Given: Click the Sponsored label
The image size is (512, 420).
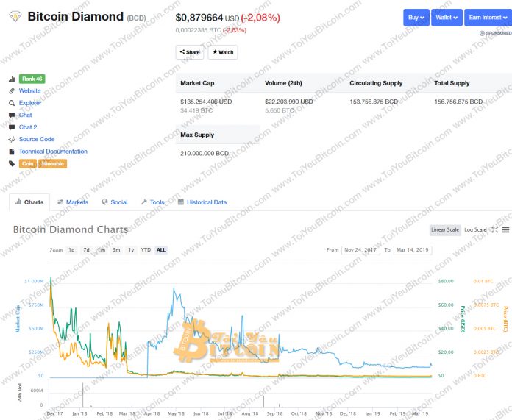Looking at the screenshot, I should [x=496, y=33].
